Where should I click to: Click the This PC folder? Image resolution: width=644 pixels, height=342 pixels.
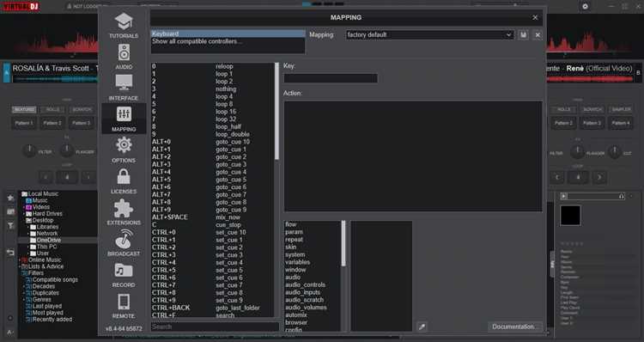pyautogui.click(x=46, y=247)
